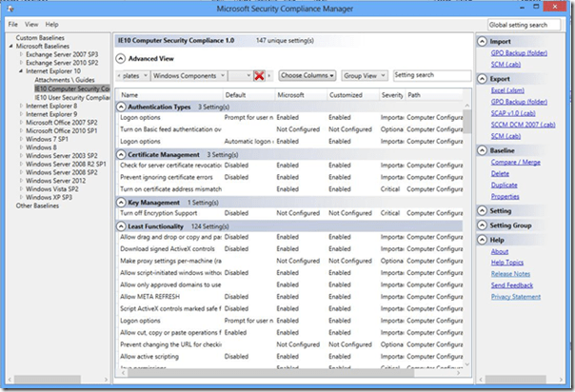Open the File menu
The image size is (575, 392).
click(x=13, y=24)
